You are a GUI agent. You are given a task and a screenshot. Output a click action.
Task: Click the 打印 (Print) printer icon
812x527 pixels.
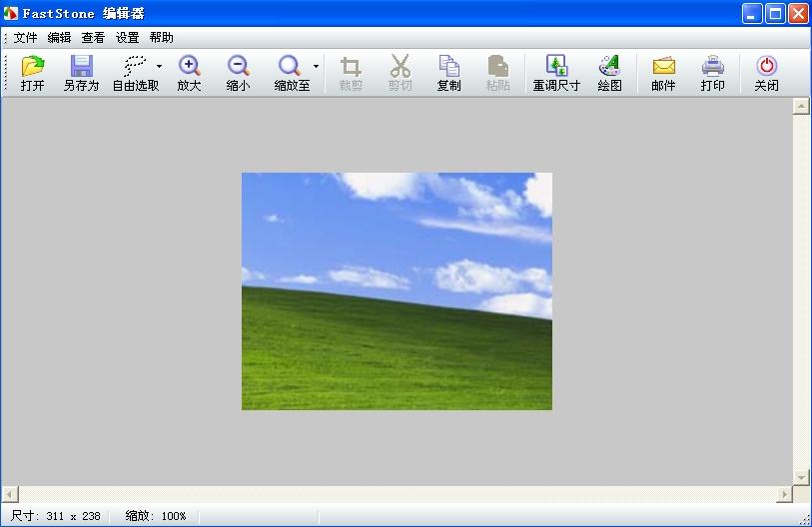(x=712, y=73)
